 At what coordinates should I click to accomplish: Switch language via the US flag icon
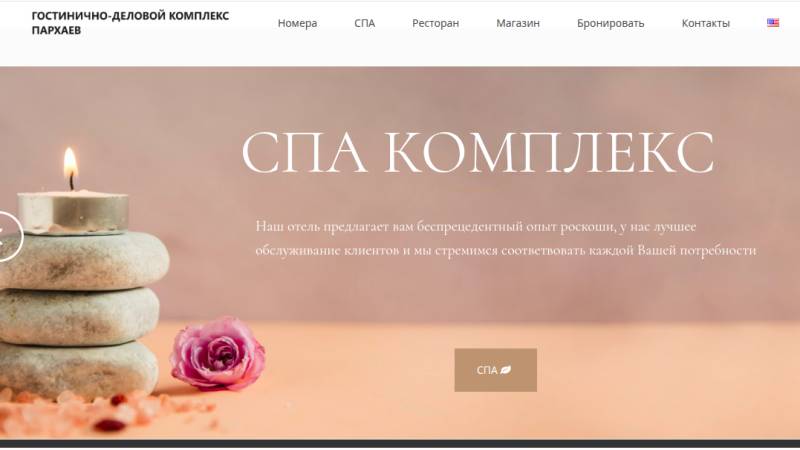pyautogui.click(x=772, y=22)
